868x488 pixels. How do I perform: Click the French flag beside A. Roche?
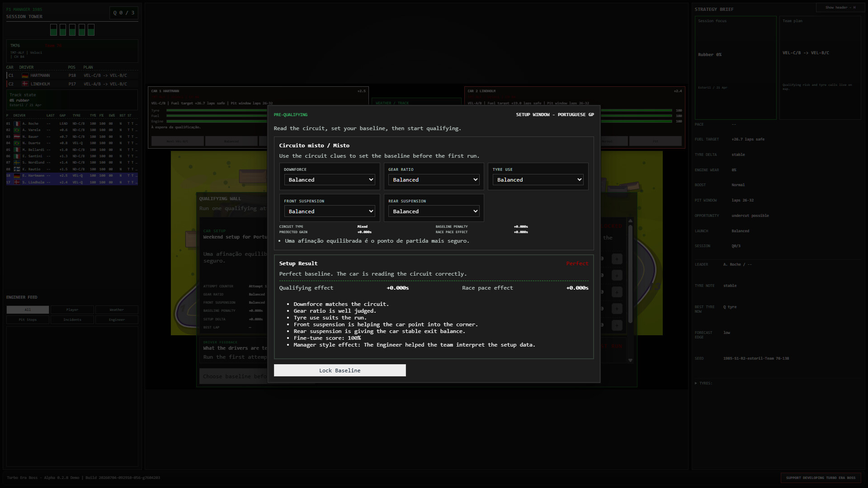pos(17,123)
